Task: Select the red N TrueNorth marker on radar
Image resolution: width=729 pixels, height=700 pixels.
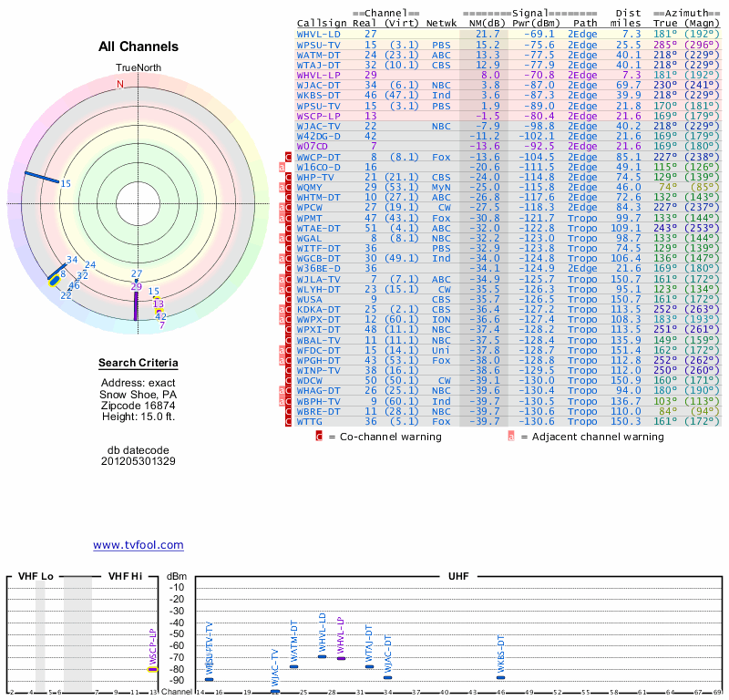Action: pos(119,85)
